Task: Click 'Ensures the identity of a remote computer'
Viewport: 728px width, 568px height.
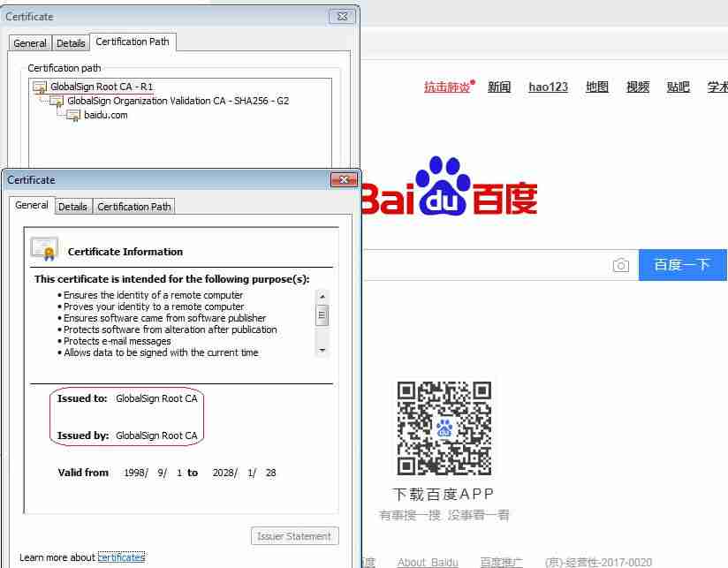Action: tap(153, 295)
